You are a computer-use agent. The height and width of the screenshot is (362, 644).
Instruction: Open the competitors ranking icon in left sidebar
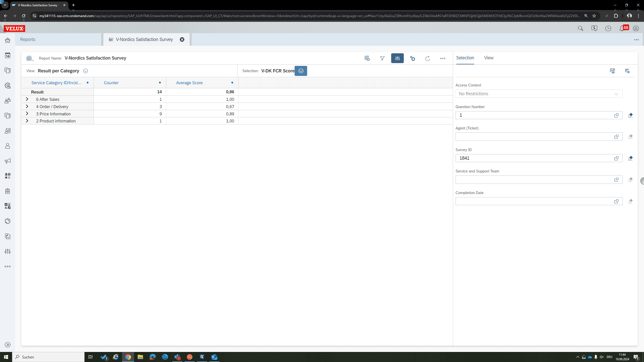(8, 176)
